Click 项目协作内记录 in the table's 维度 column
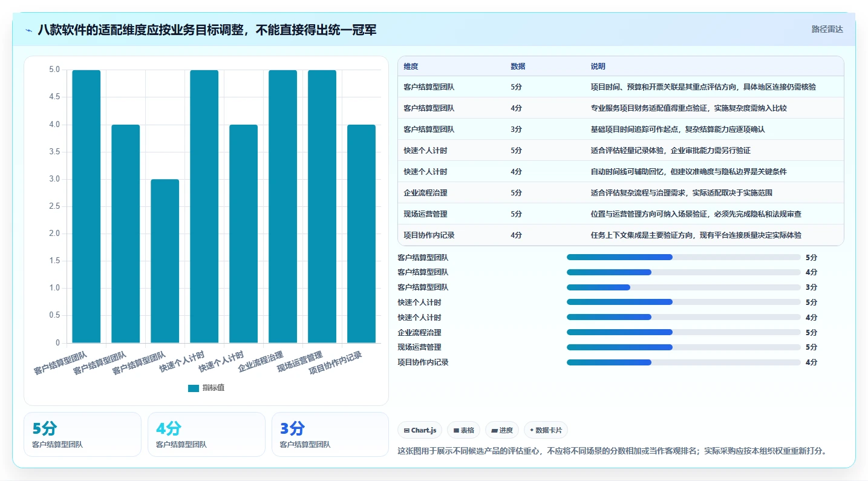 click(429, 235)
